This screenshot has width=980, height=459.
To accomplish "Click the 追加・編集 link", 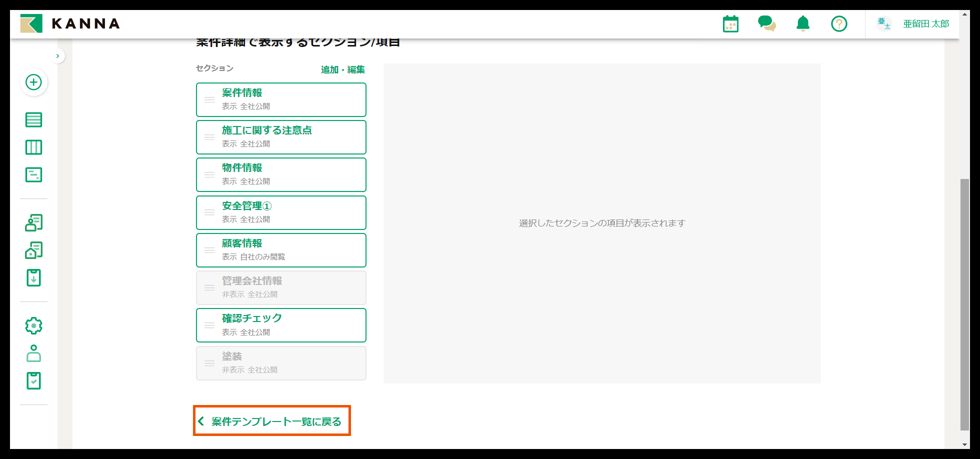I will (x=342, y=69).
